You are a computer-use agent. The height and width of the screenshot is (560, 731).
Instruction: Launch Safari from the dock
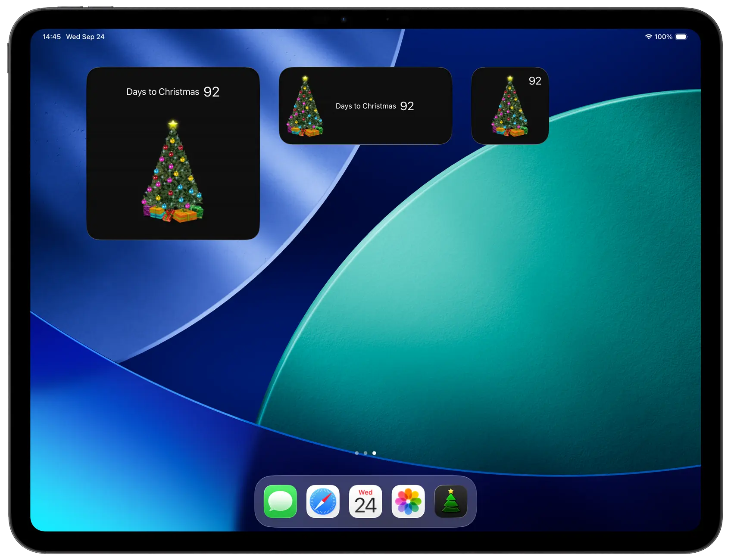click(322, 501)
